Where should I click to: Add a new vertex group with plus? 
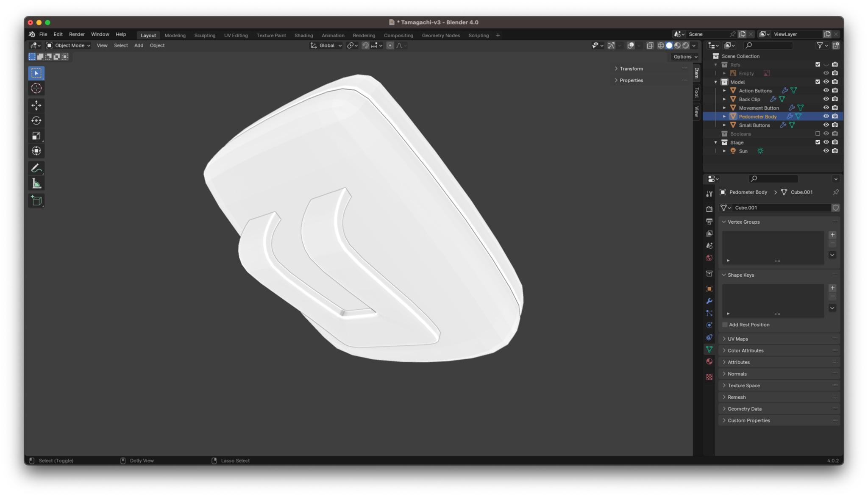(832, 235)
